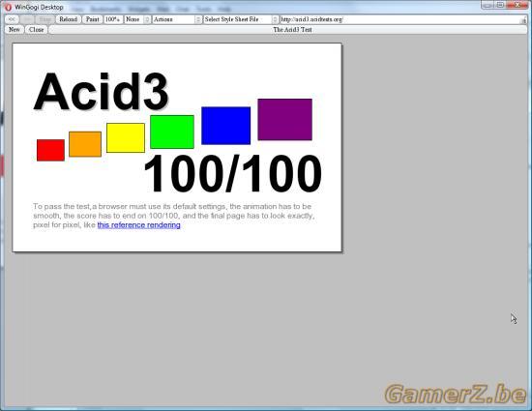Go back with the << button
Screen dimensions: 532x411
12,19
